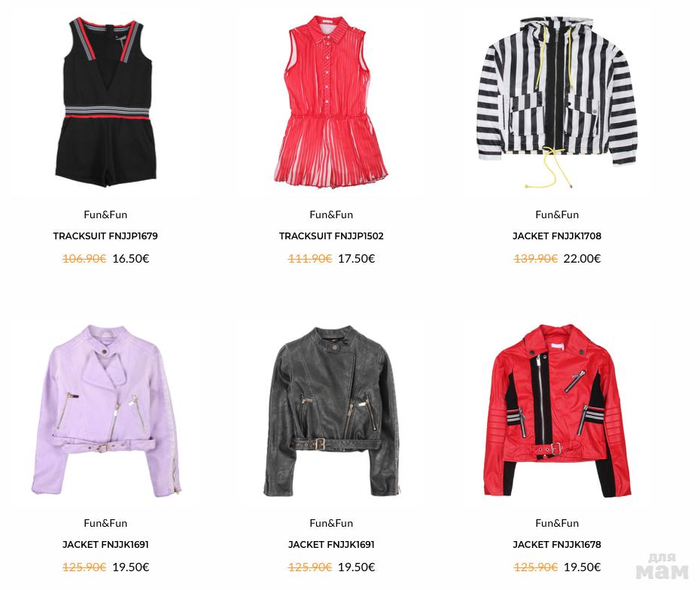The image size is (700, 590).
Task: Click Fun&Fun brand above JACKET FNJJK1678
Action: 557,523
